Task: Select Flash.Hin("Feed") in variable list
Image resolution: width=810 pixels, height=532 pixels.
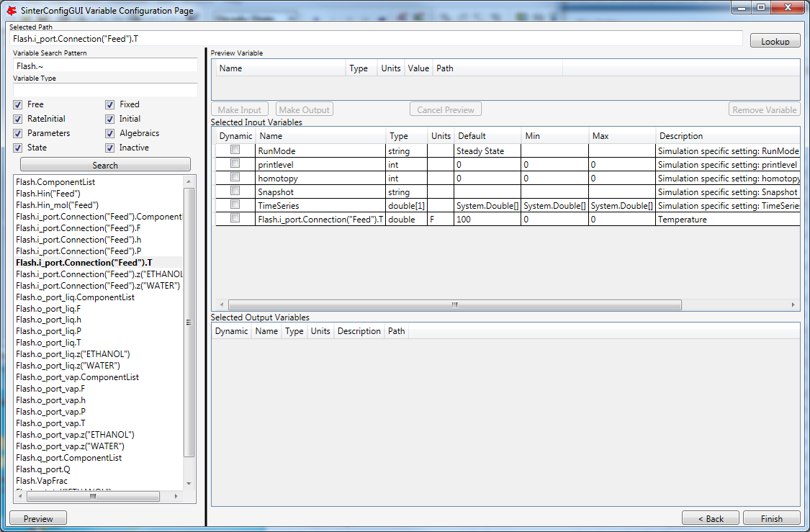Action: click(48, 193)
